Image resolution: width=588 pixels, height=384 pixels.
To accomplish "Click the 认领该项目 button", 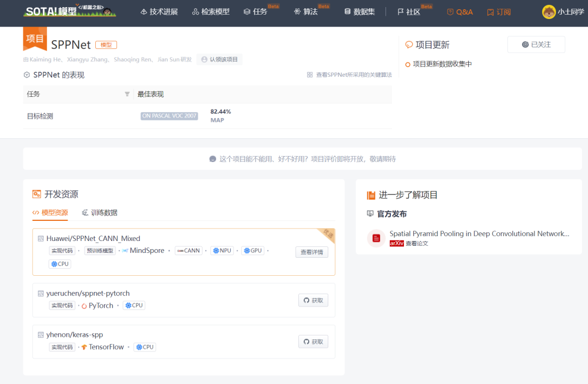I will point(220,59).
